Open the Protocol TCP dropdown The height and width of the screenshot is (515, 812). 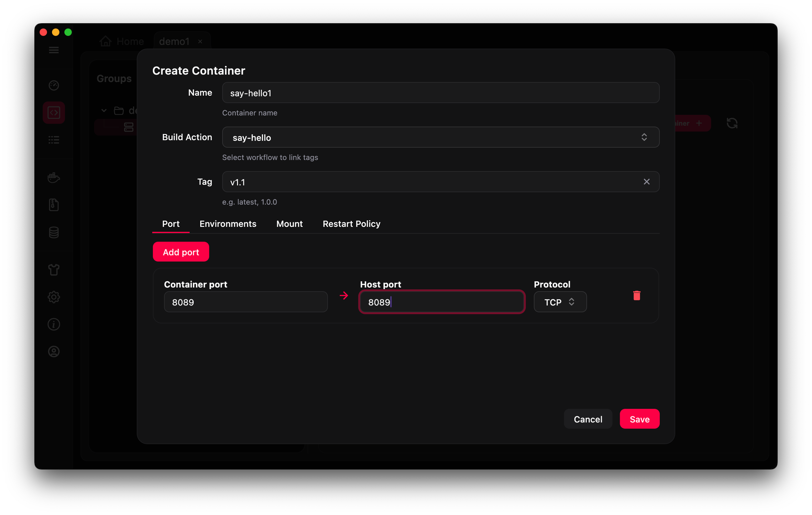pyautogui.click(x=560, y=302)
